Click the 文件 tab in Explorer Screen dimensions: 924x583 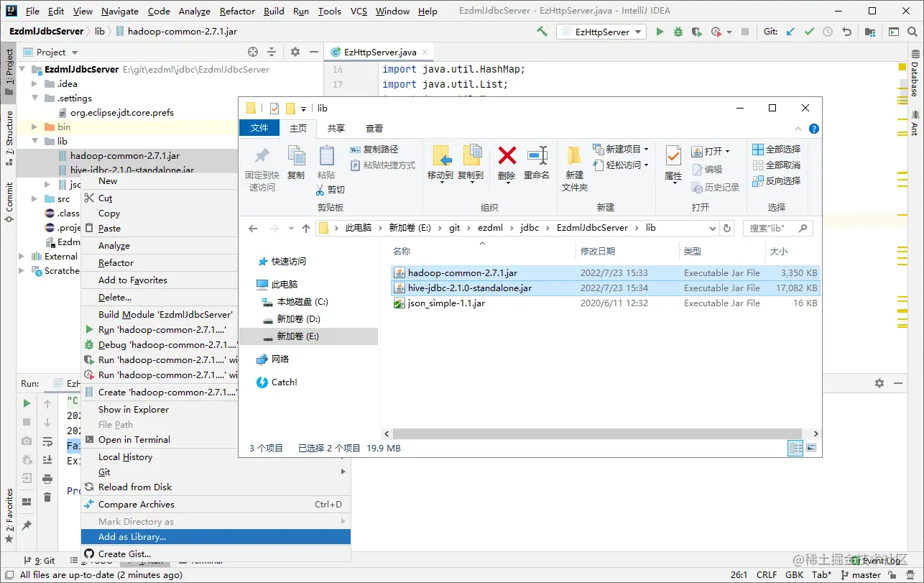259,128
